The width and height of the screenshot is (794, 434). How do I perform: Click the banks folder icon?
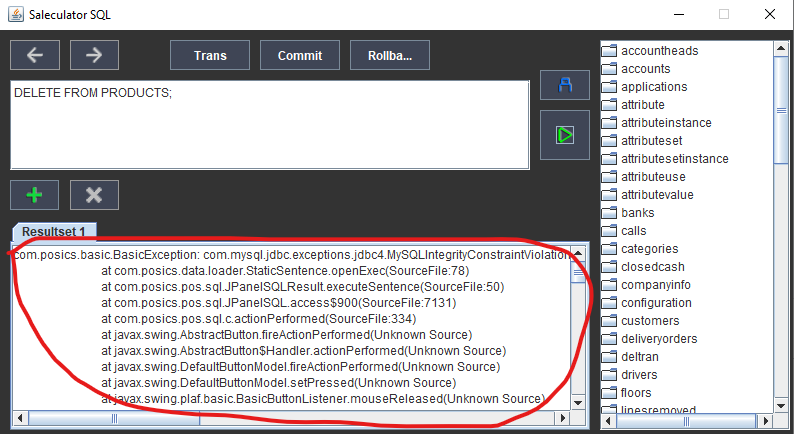pos(609,213)
